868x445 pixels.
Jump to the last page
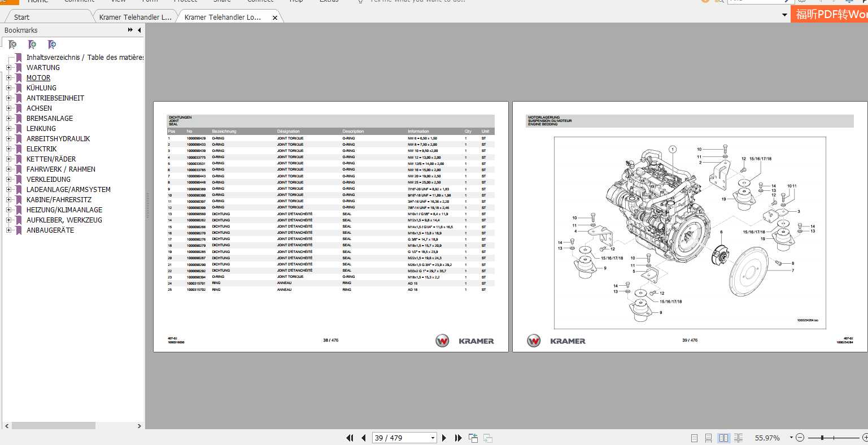click(458, 438)
